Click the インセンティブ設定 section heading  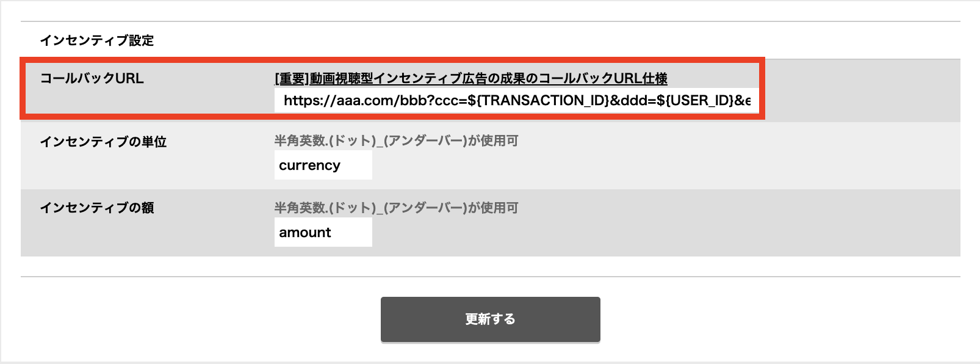coord(97,40)
